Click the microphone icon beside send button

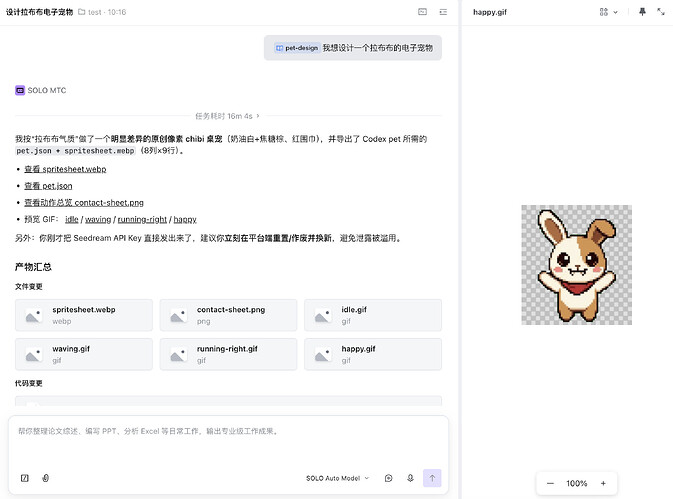(410, 478)
